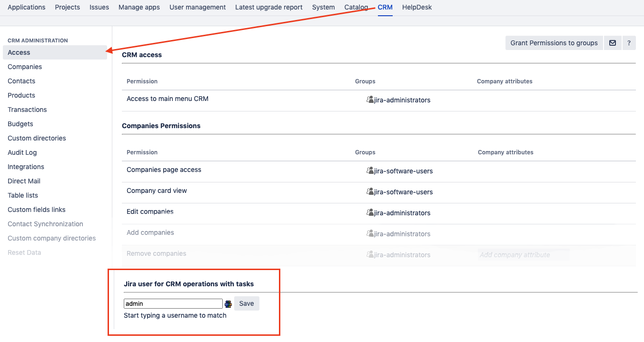This screenshot has width=644, height=342.
Task: Navigate to Custom directories in sidebar
Action: coord(37,138)
